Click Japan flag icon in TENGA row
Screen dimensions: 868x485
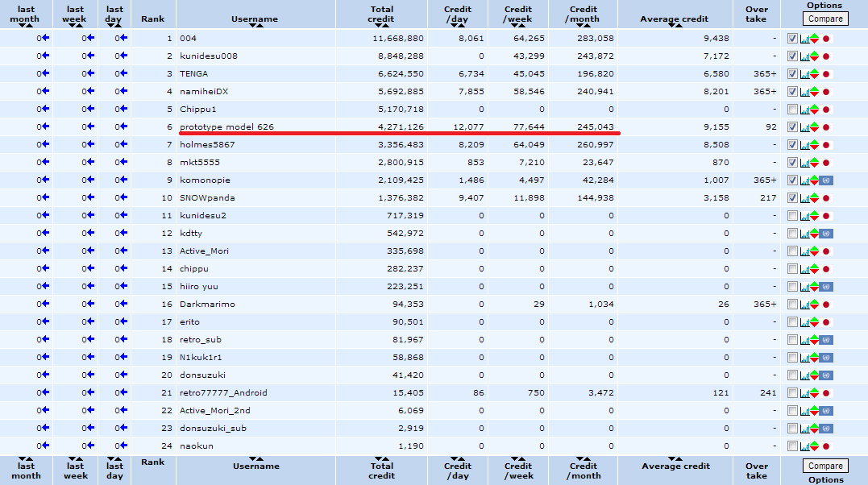coord(826,74)
